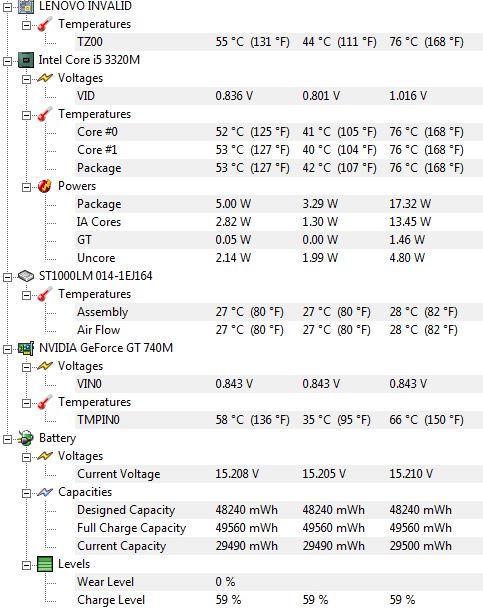Viewport: 483px width, 615px height.
Task: Collapse the NVIDIA GeForce GT 740M node
Action: tap(7, 349)
